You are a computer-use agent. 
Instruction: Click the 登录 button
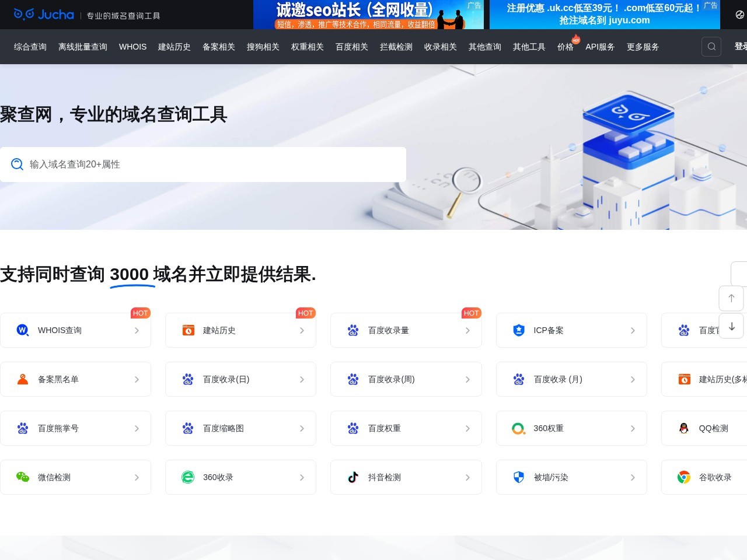click(x=742, y=47)
